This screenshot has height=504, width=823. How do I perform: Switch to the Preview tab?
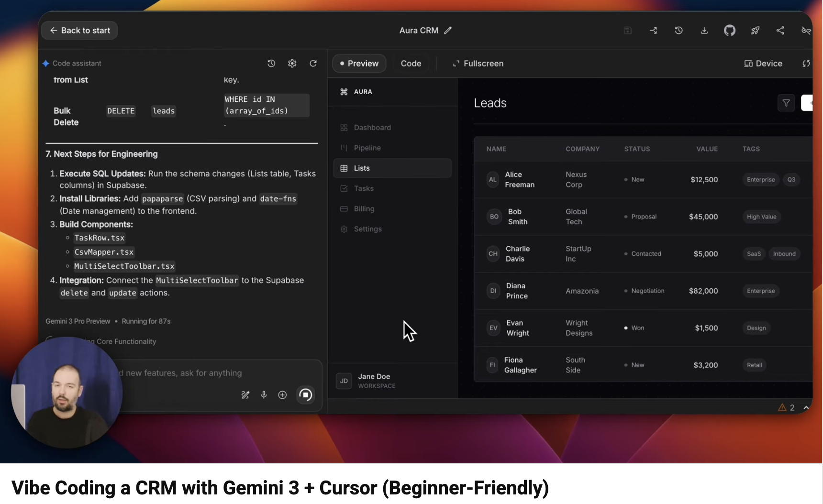coord(359,64)
